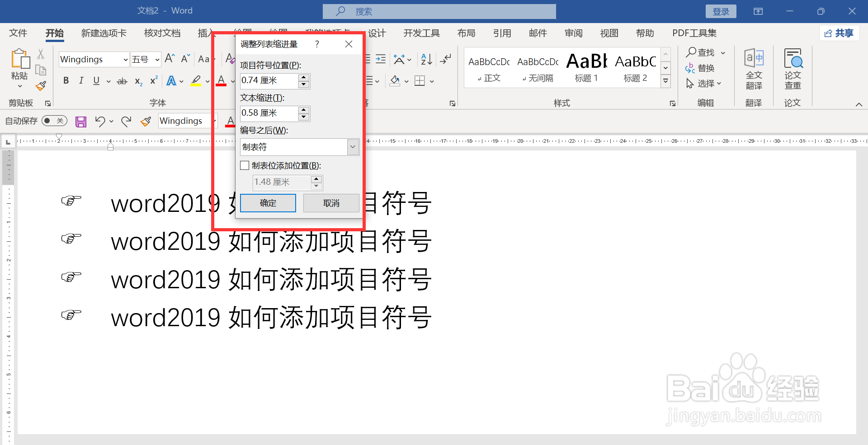Open Clipboard dialog launcher
This screenshot has height=445, width=868.
point(48,103)
